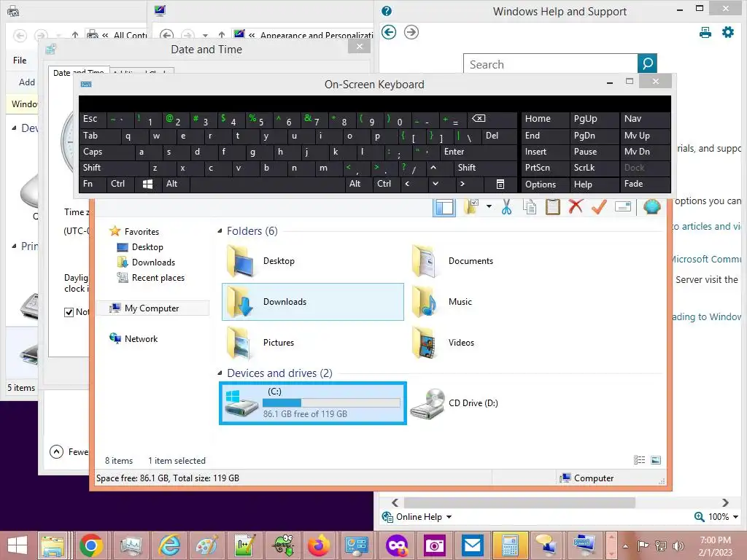Screen dimensions: 747x560
Task: Open Help window settings gear icon
Action: 728,32
